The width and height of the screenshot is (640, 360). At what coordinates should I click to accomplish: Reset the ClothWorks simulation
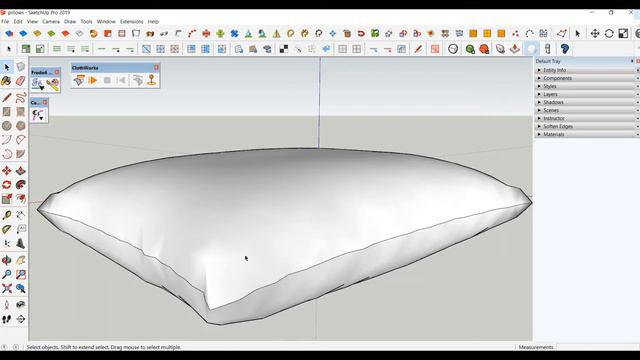click(x=122, y=80)
